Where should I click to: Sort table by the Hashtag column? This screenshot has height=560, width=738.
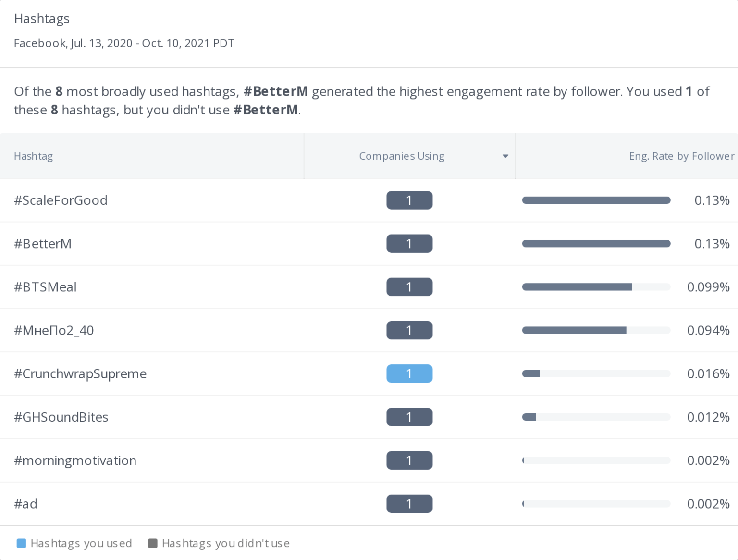tap(33, 156)
